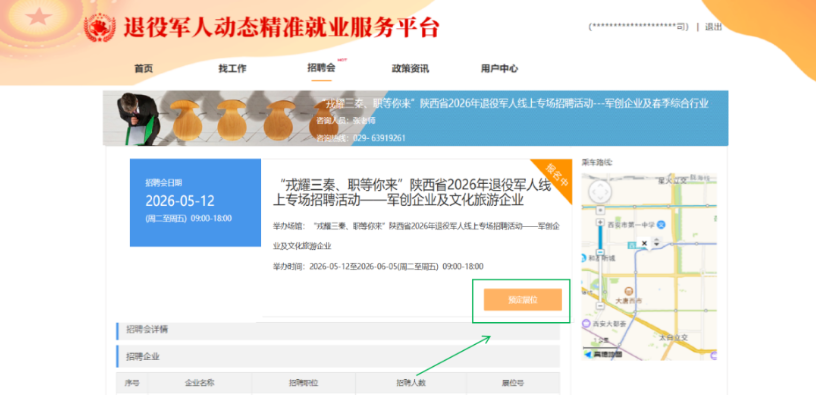Click the map popup up-down stepper arrows
Screen dimensions: 816x396
(x=656, y=243)
